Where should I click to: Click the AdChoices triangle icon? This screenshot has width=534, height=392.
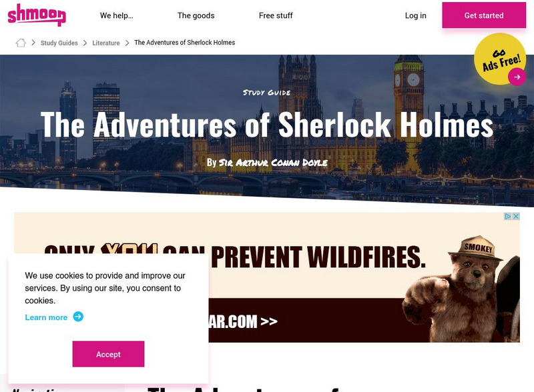pyautogui.click(x=508, y=216)
